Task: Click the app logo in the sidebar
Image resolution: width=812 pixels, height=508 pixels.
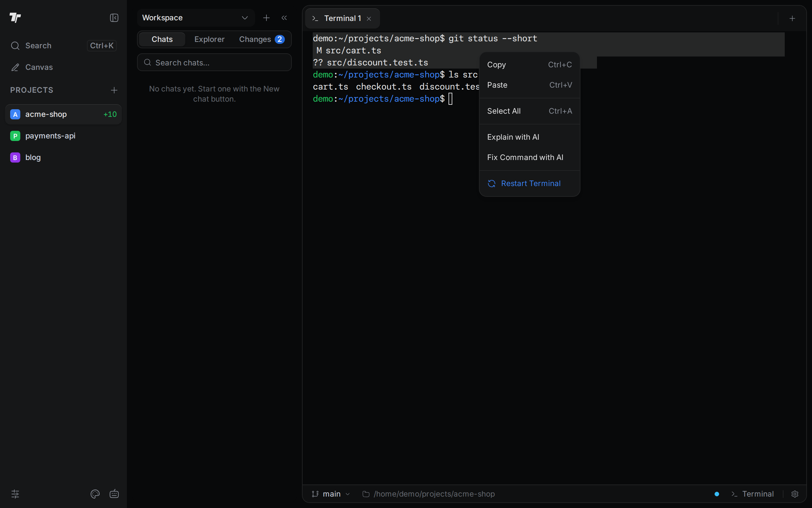Action: pyautogui.click(x=15, y=17)
